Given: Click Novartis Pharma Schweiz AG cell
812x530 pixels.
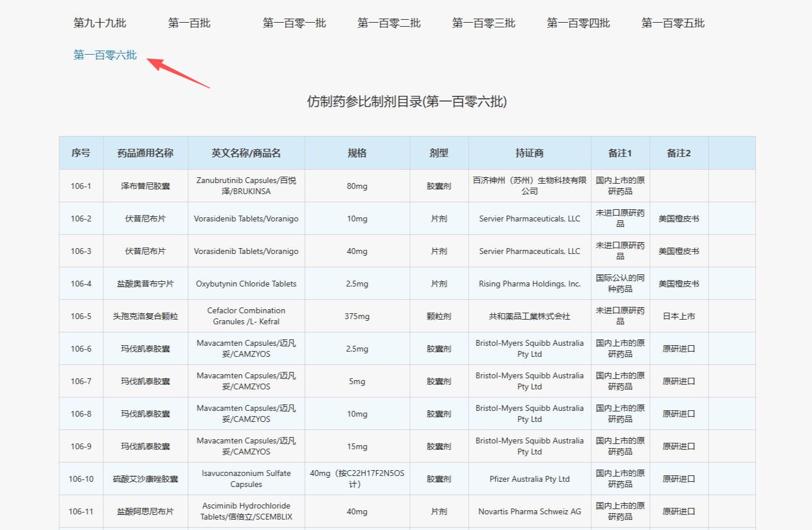Looking at the screenshot, I should [530, 511].
